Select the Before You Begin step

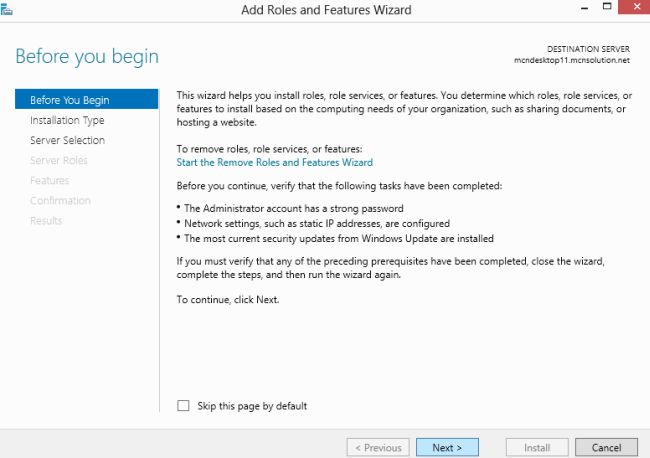click(70, 100)
